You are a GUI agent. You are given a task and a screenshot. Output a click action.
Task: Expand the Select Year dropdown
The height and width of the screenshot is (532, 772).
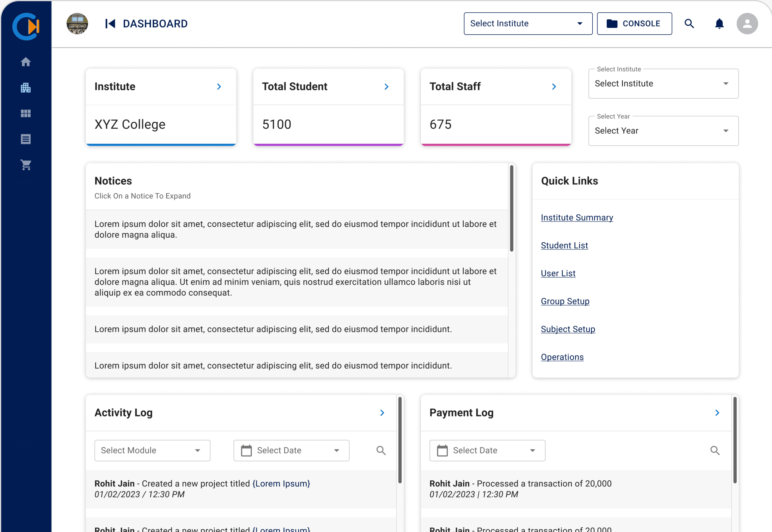tap(663, 131)
